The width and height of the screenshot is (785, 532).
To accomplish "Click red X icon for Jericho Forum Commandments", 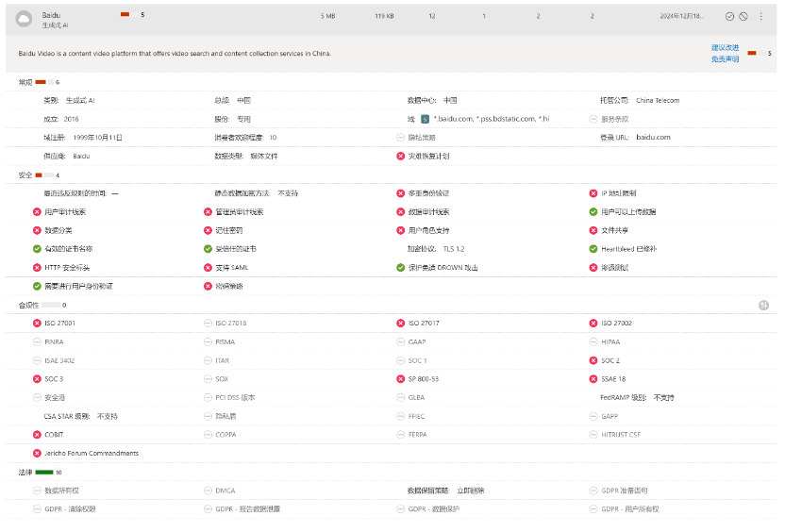I will [x=37, y=454].
